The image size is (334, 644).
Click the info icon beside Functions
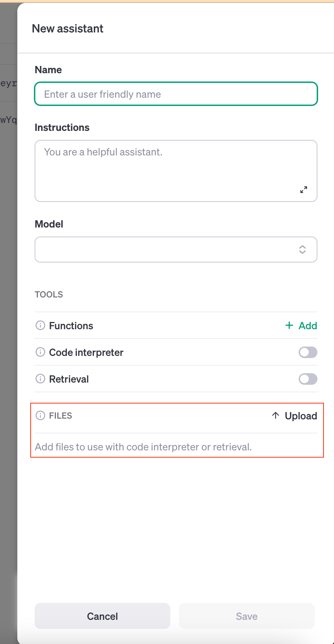pyautogui.click(x=40, y=325)
